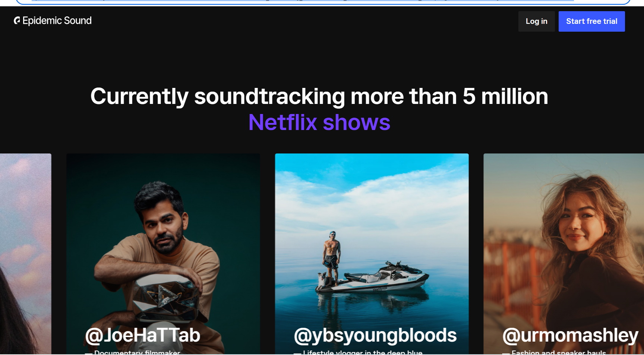The width and height of the screenshot is (644, 355).
Task: Select the @urmomashley handle text
Action: (570, 335)
